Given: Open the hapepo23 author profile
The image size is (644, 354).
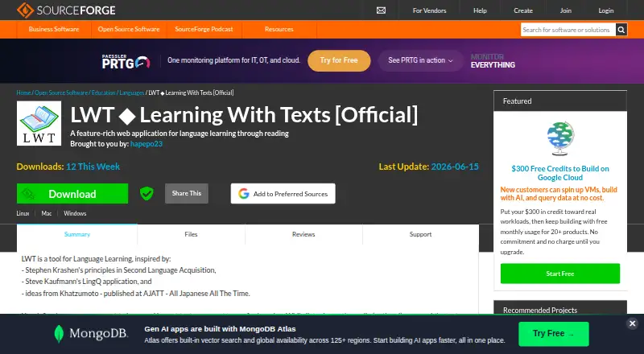Looking at the screenshot, I should tap(147, 144).
